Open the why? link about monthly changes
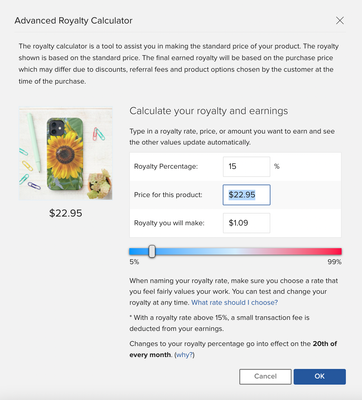 point(184,355)
